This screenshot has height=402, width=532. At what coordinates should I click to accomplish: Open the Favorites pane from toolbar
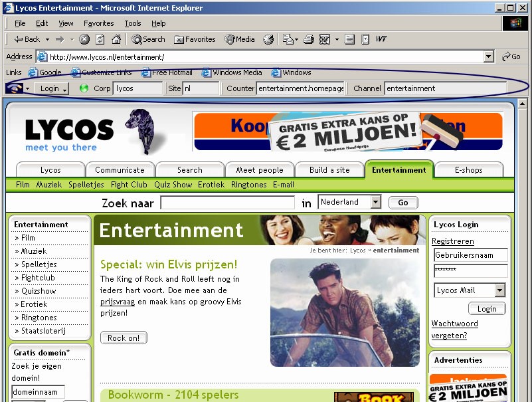195,39
